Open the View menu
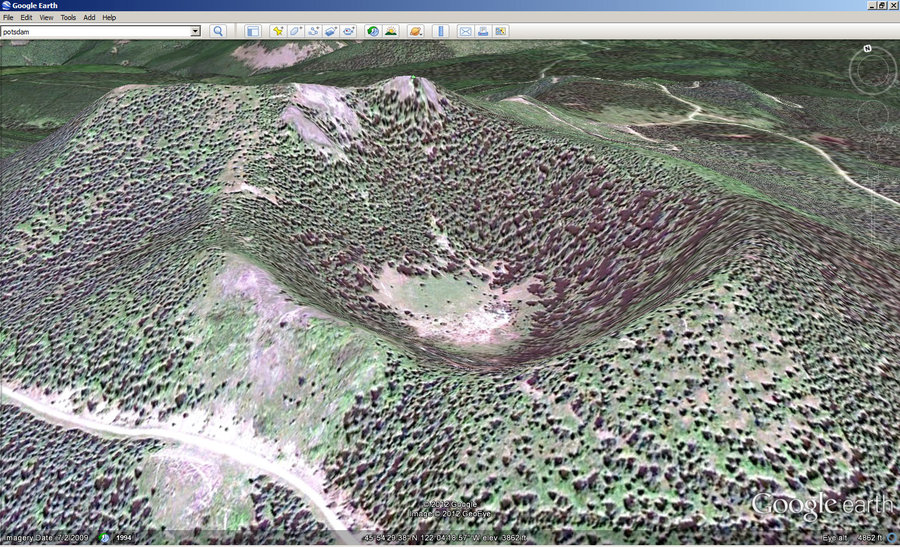This screenshot has height=547, width=900. (46, 17)
